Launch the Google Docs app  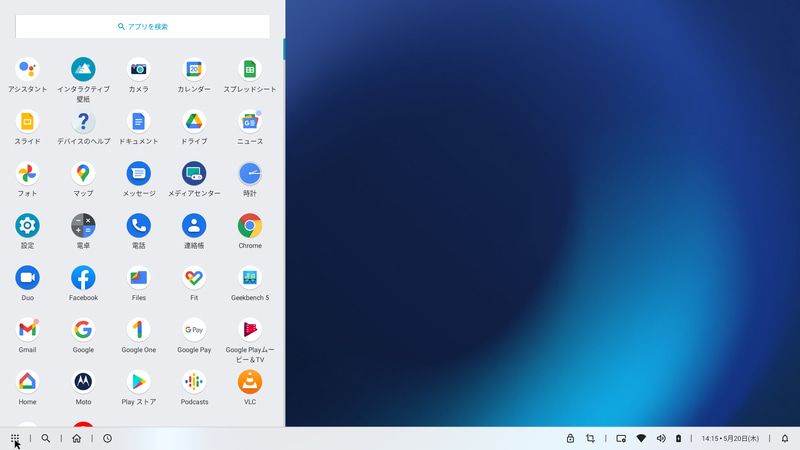click(138, 121)
